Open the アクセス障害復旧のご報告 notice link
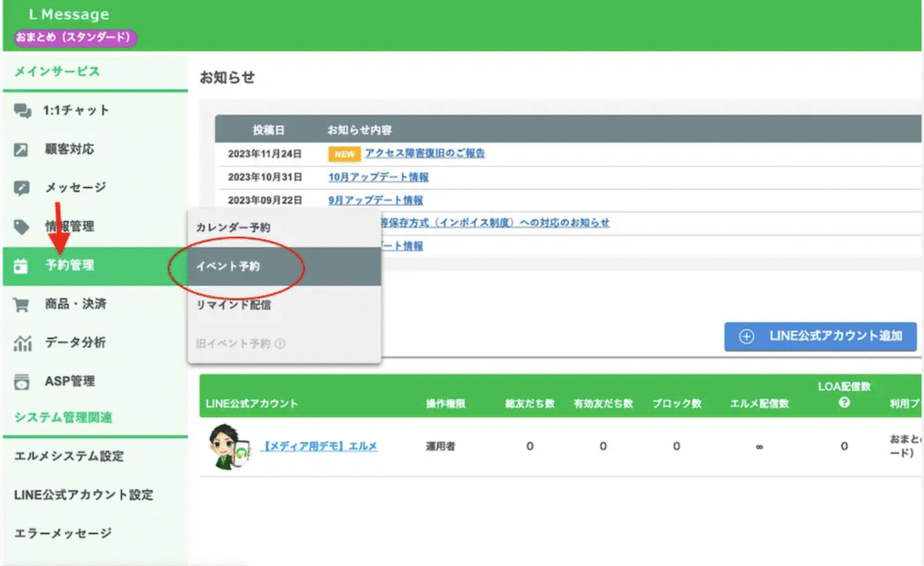 425,153
